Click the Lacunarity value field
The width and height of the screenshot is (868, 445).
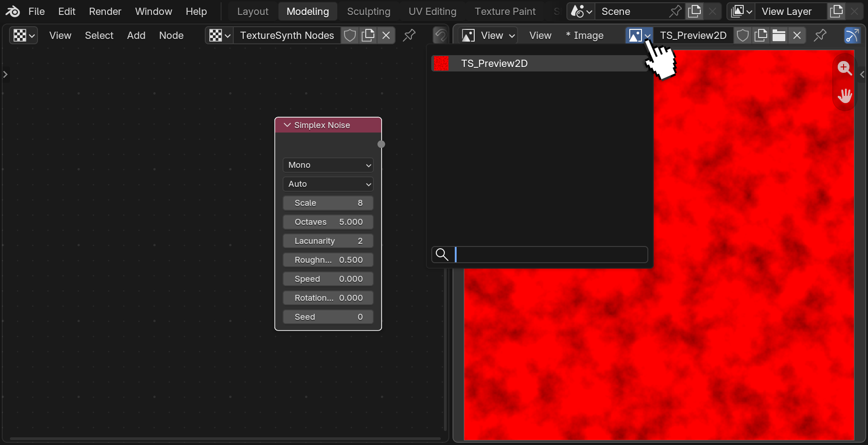[328, 241]
